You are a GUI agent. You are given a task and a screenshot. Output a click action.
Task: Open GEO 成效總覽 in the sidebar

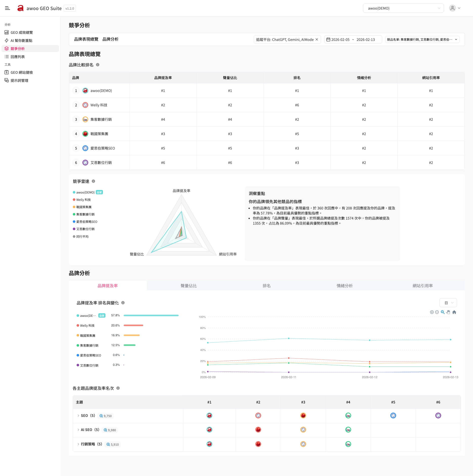[30, 33]
